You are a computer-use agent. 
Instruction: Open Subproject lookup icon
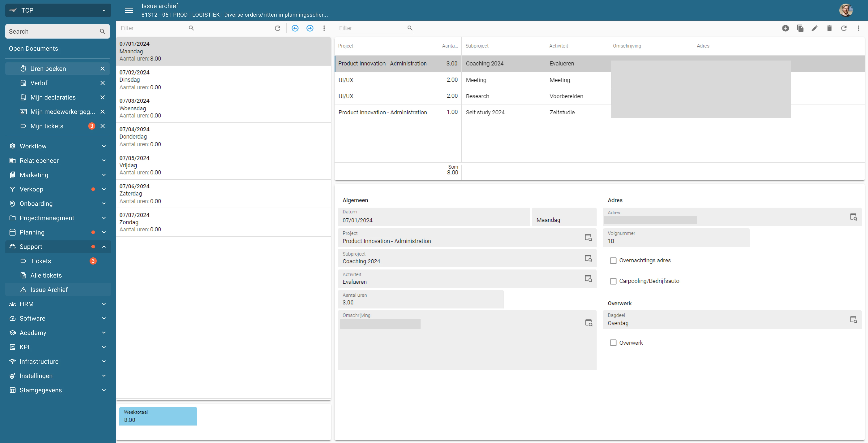pyautogui.click(x=588, y=258)
